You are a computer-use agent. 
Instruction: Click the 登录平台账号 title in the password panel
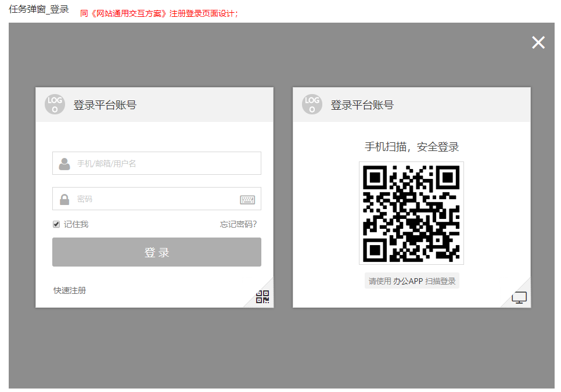[105, 105]
